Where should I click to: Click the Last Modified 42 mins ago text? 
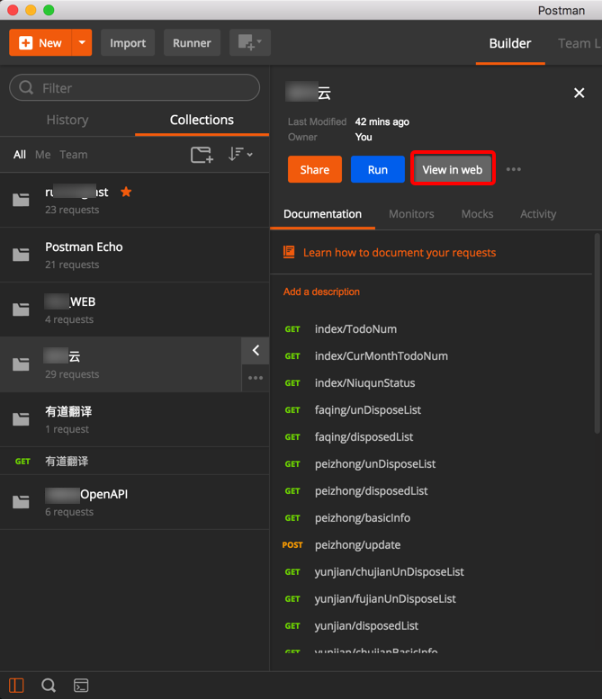click(x=348, y=121)
